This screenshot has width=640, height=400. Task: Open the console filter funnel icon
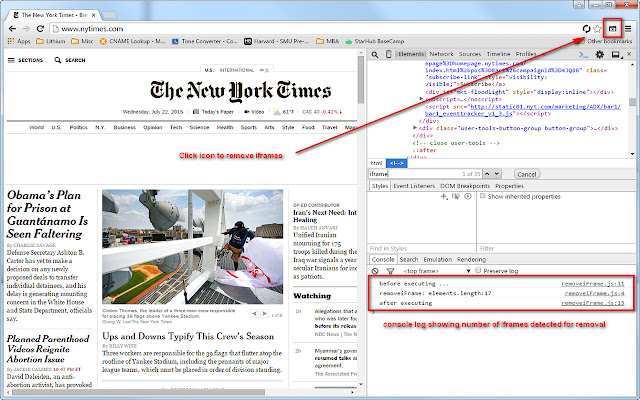390,271
